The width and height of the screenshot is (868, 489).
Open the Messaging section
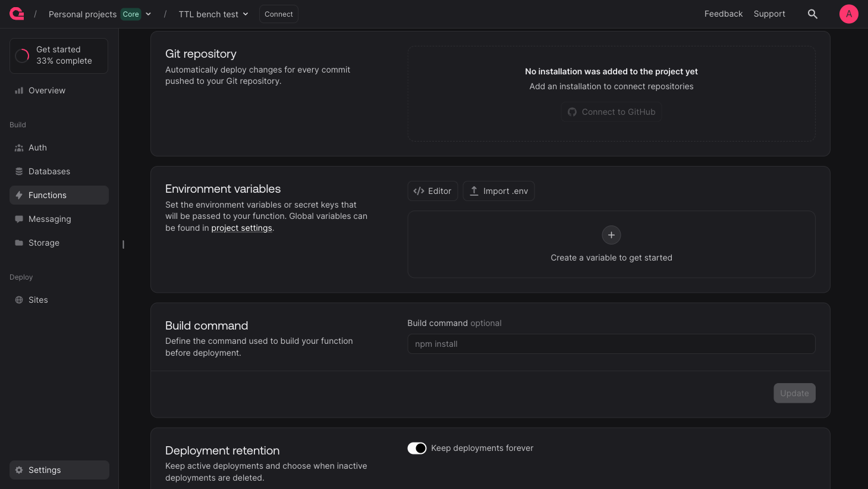pyautogui.click(x=49, y=219)
